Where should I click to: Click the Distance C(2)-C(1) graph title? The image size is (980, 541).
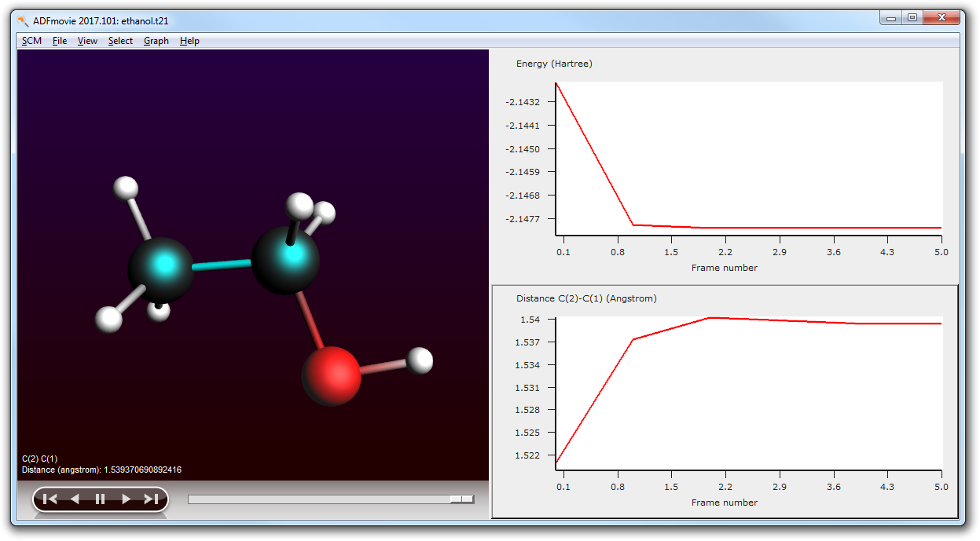point(586,298)
